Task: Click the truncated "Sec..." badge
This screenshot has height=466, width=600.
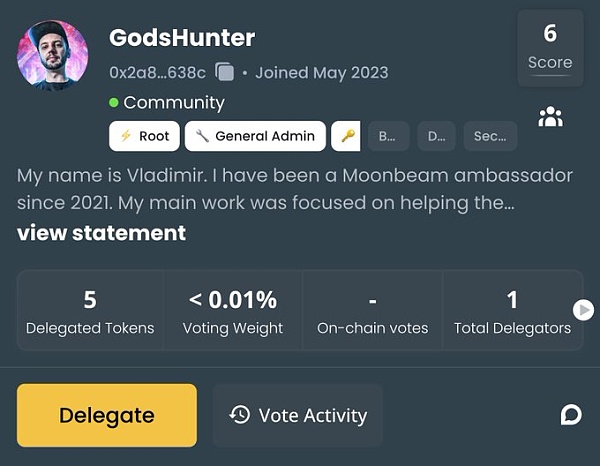Action: click(490, 136)
